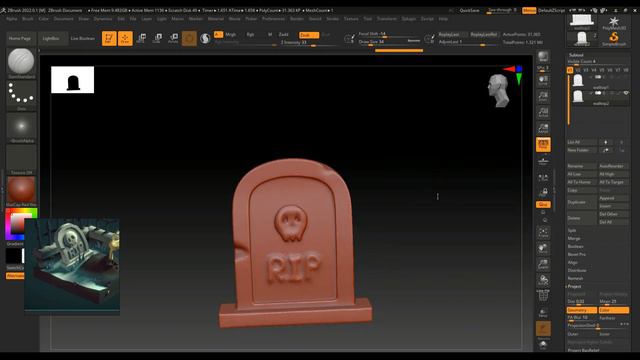Toggle the PolyFrame line fill icon
This screenshot has width=640, height=360.
(x=543, y=296)
